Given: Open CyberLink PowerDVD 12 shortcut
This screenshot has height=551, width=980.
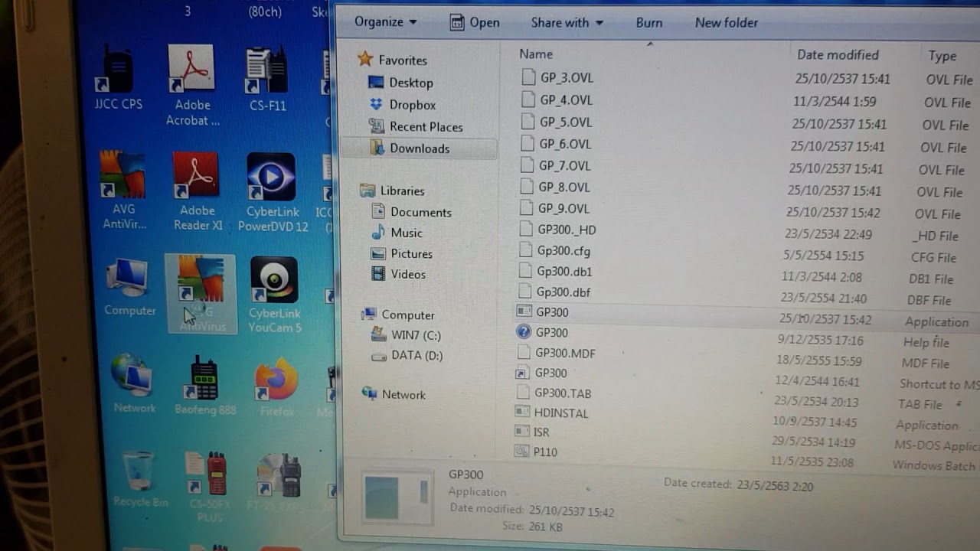Looking at the screenshot, I should coord(272,191).
